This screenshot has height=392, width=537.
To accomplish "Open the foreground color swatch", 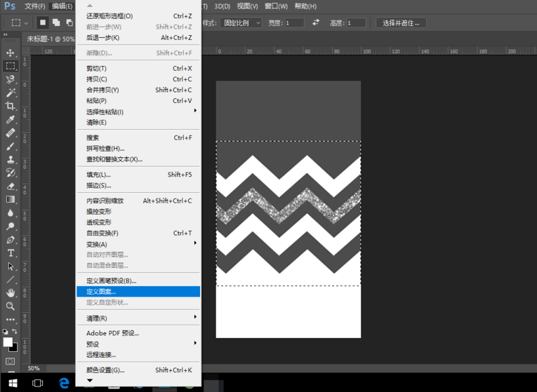I will 8,342.
